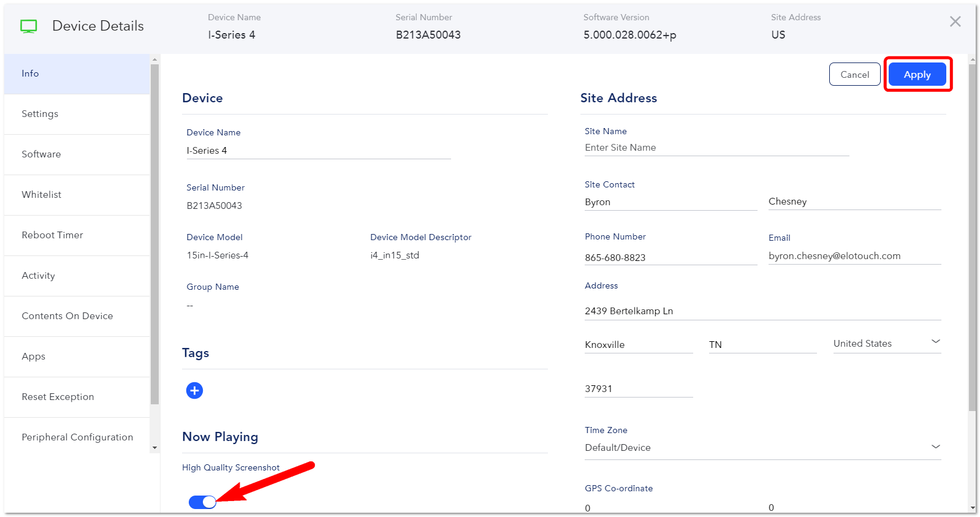980x517 pixels.
Task: Expand the United States country dropdown
Action: point(887,343)
